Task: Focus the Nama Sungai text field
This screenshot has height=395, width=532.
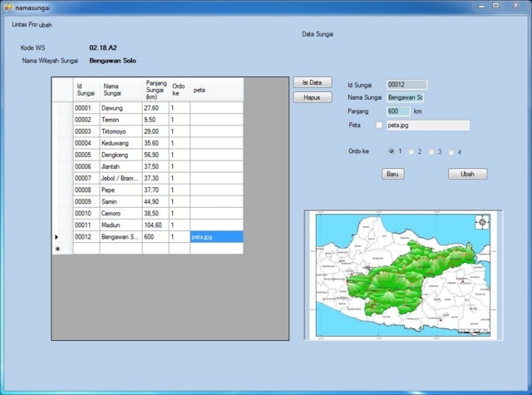Action: click(405, 98)
